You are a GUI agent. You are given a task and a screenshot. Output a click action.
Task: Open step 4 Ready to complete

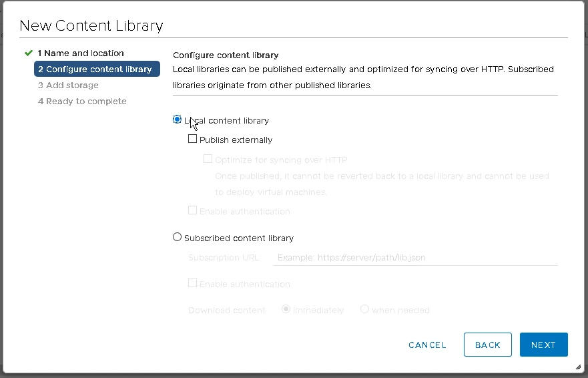pyautogui.click(x=82, y=102)
